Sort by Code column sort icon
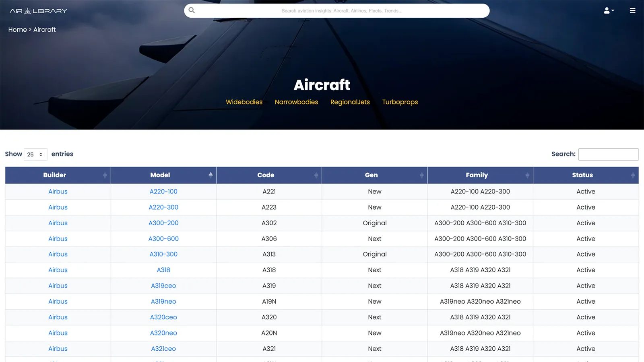 316,175
